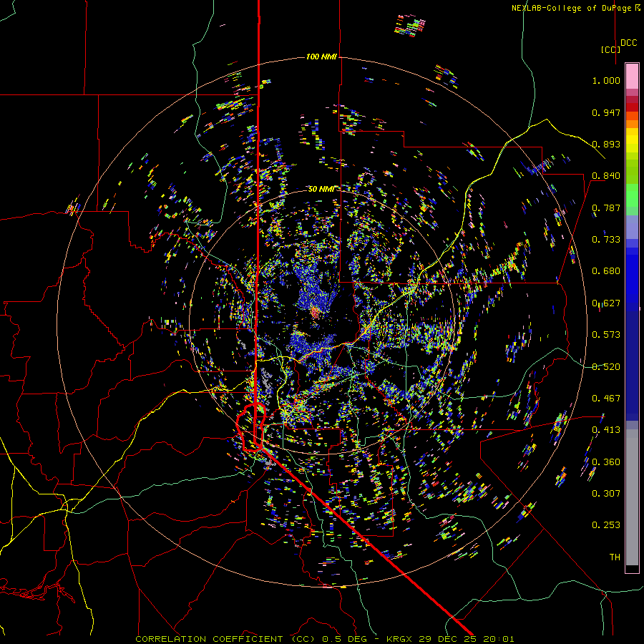Screen dimensions: 644x644
Task: Click the TH threshold label
Action: (x=615, y=557)
